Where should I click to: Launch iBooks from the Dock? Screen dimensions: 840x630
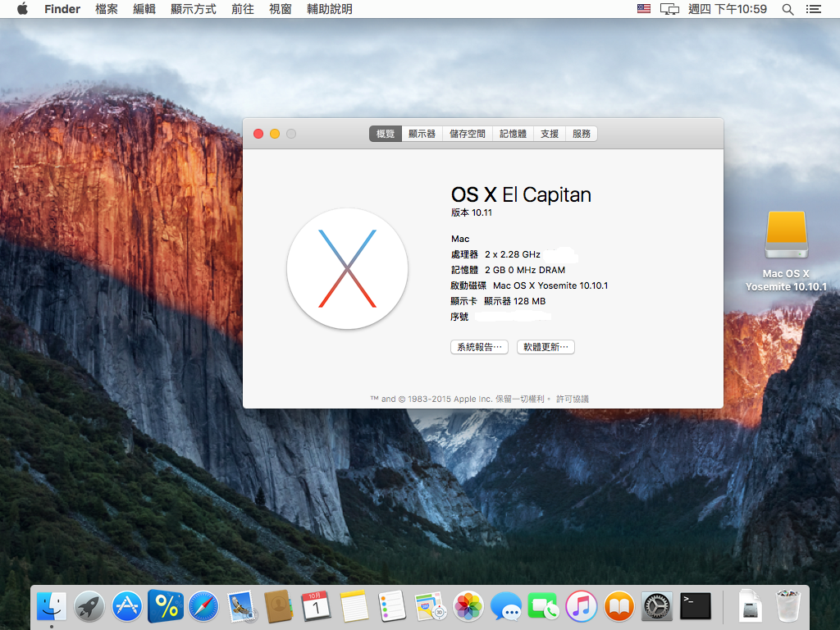tap(619, 606)
